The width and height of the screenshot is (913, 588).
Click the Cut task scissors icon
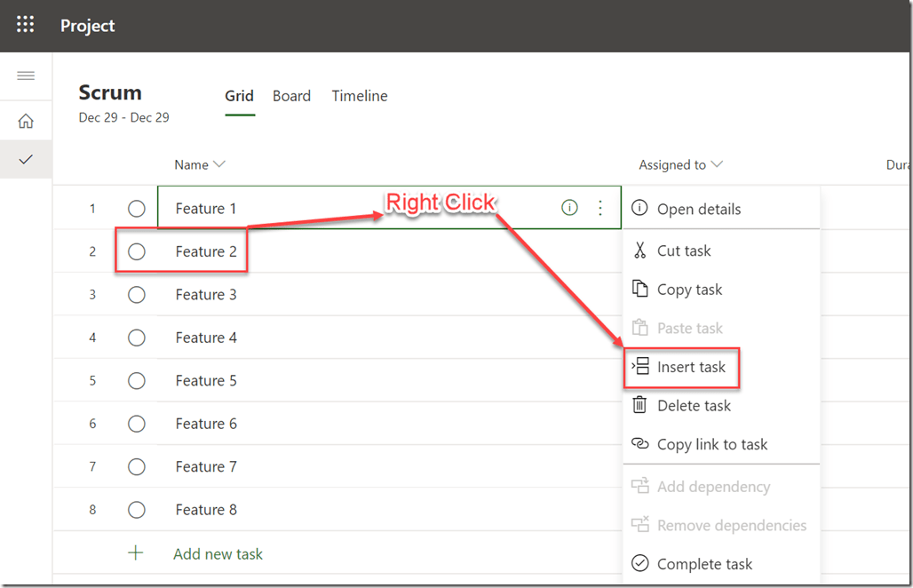click(x=639, y=250)
